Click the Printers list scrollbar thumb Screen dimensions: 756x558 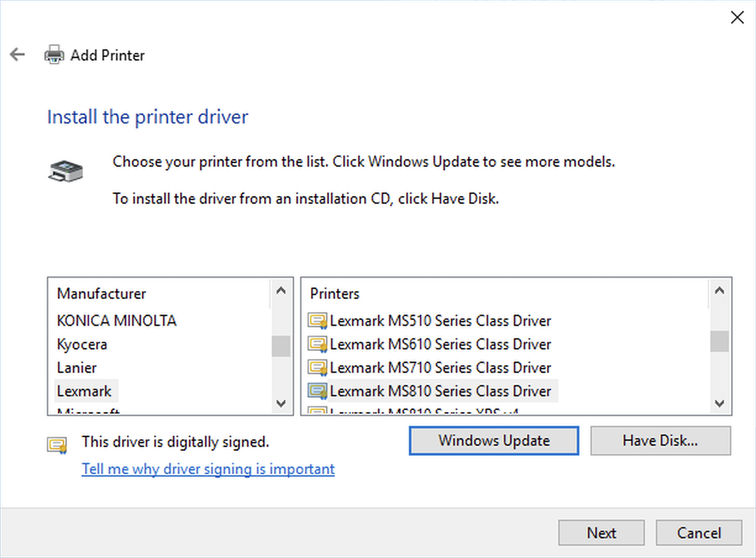[719, 341]
